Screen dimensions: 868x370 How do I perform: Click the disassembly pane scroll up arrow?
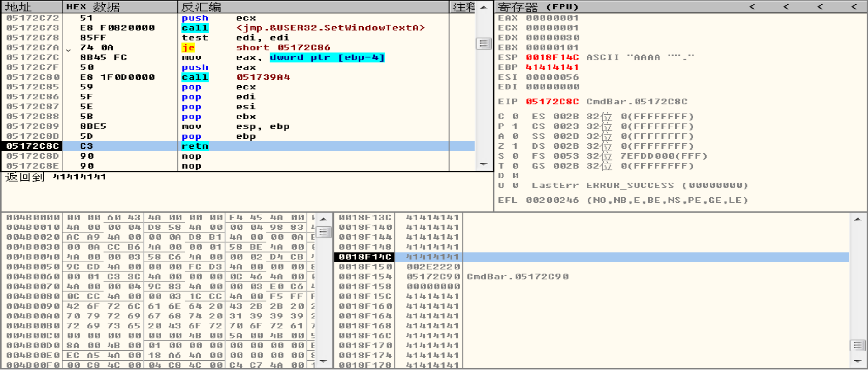[x=484, y=7]
